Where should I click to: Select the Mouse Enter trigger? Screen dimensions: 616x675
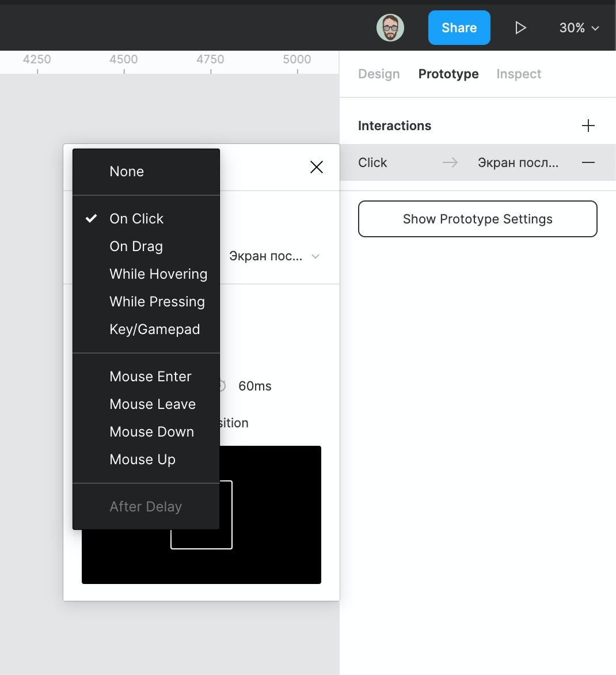tap(146, 376)
